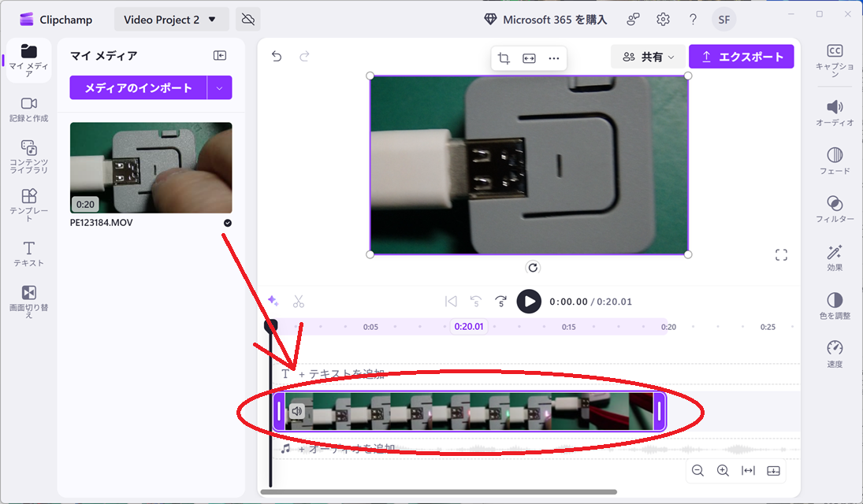Click the scissors split tool
The image size is (863, 504).
point(298,301)
